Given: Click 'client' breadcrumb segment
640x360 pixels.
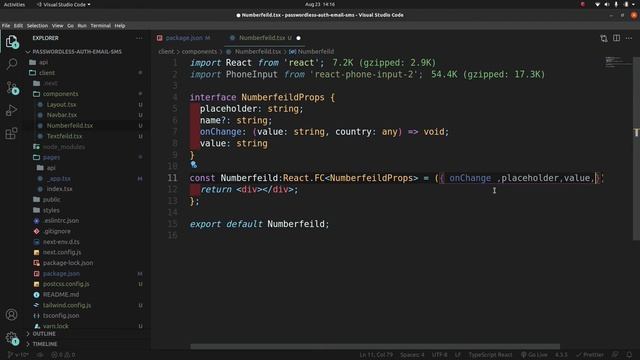Looking at the screenshot, I should [166, 52].
